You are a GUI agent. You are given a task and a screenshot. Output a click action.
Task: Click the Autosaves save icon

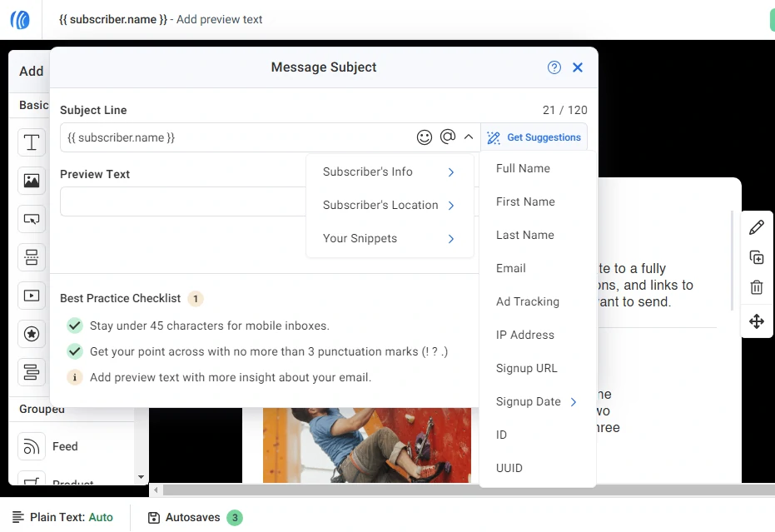(154, 518)
